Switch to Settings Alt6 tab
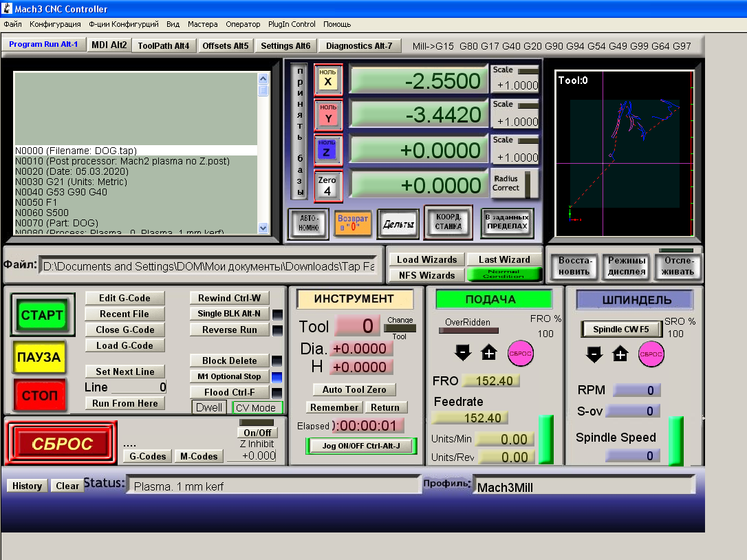The width and height of the screenshot is (747, 560). click(x=285, y=46)
